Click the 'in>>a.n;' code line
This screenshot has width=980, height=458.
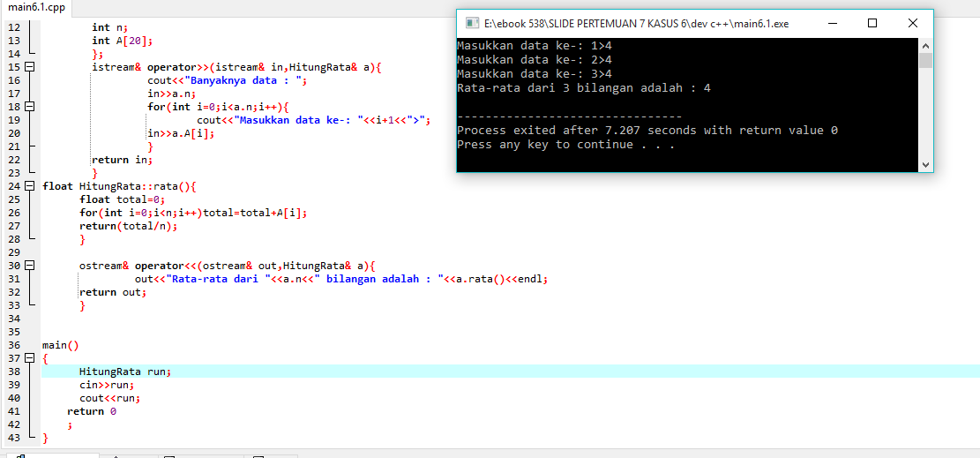click(173, 94)
